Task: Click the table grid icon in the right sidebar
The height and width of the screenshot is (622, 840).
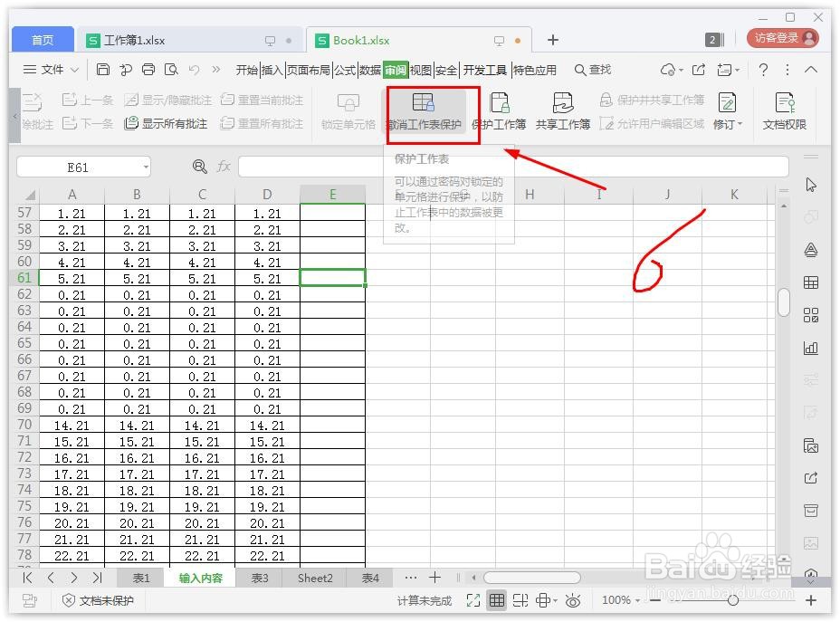Action: point(810,282)
